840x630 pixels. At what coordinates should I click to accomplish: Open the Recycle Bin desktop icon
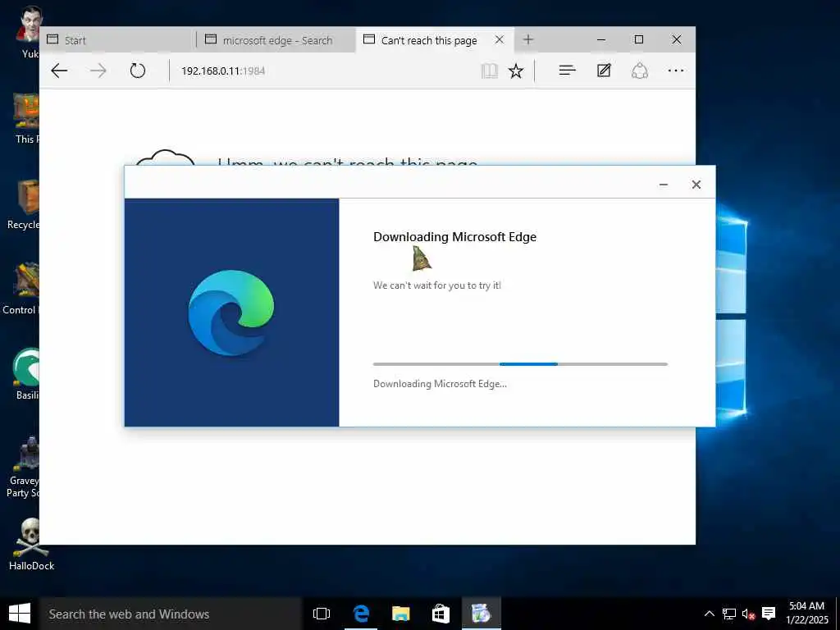pos(24,203)
